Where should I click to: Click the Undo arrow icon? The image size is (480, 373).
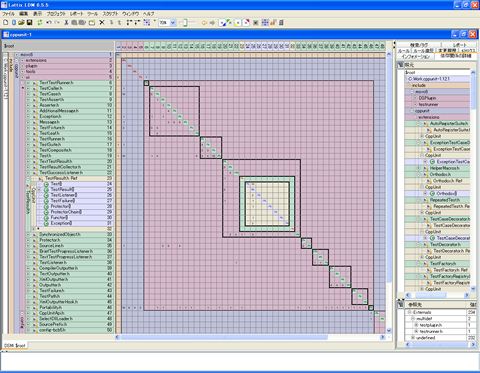(x=49, y=22)
